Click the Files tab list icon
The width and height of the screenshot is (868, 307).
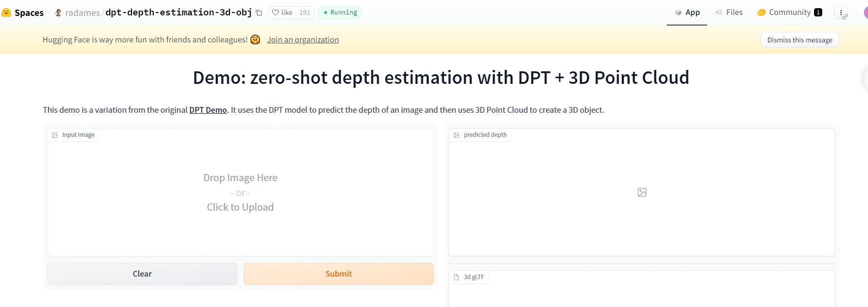click(719, 13)
